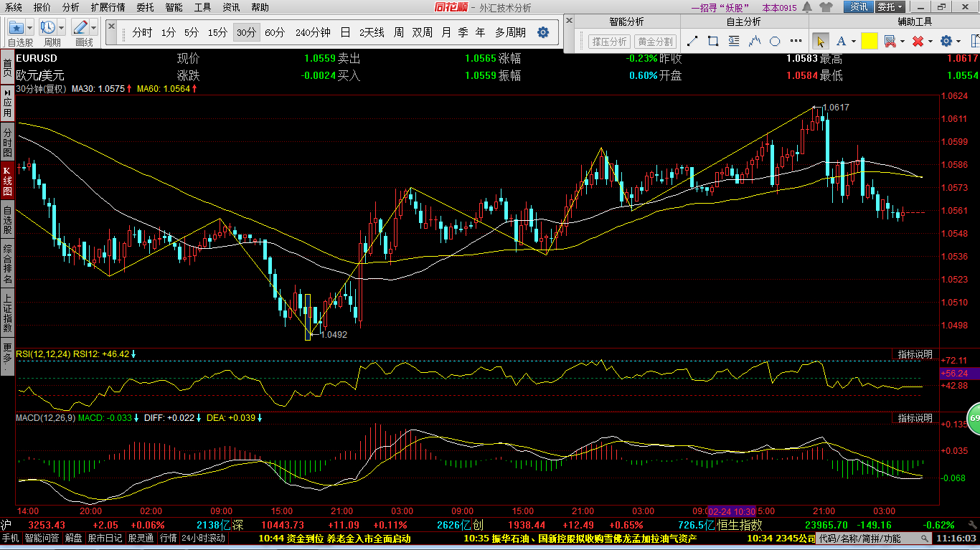Image resolution: width=980 pixels, height=550 pixels.
Task: Select the wave line drawing tool
Action: pyautogui.click(x=754, y=41)
